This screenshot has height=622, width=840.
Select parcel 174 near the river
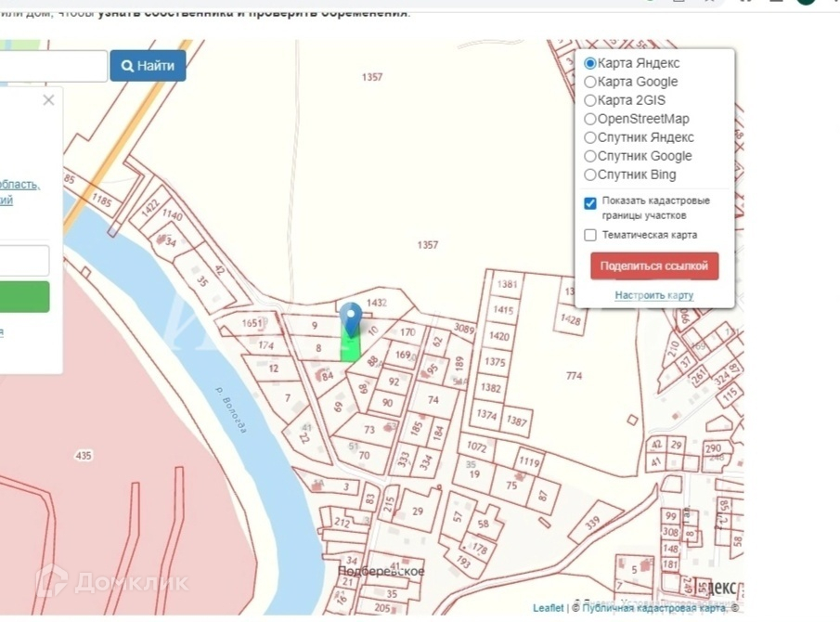pyautogui.click(x=265, y=345)
